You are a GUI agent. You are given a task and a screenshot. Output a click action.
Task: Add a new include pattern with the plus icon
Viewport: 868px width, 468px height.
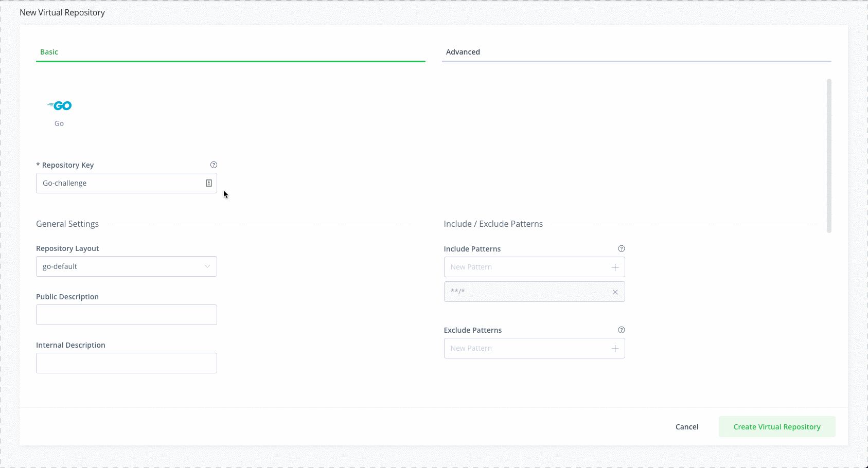point(615,267)
